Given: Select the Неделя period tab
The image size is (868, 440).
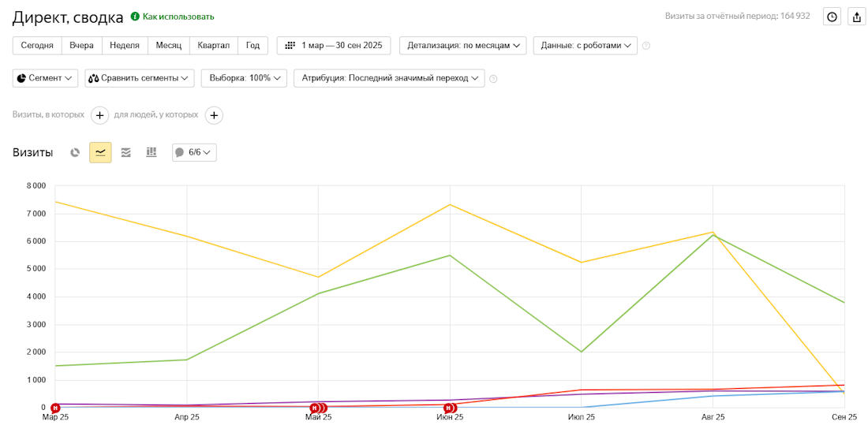Looking at the screenshot, I should coord(125,46).
